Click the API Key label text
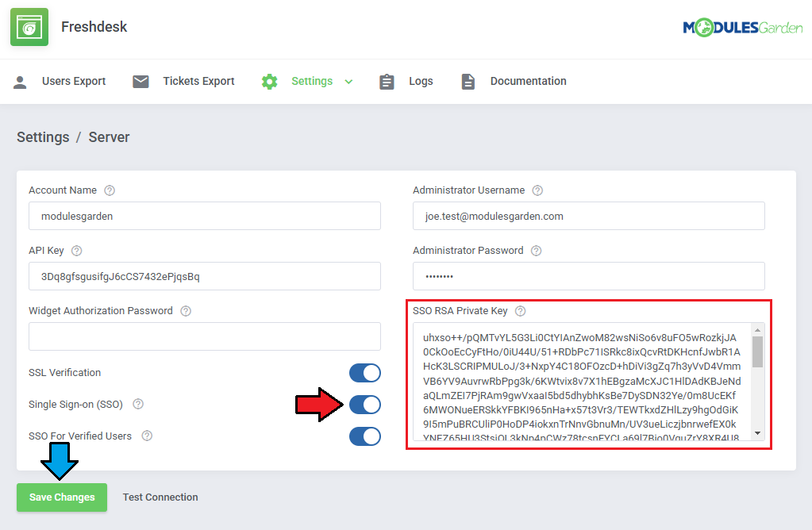This screenshot has height=530, width=812. coord(46,251)
